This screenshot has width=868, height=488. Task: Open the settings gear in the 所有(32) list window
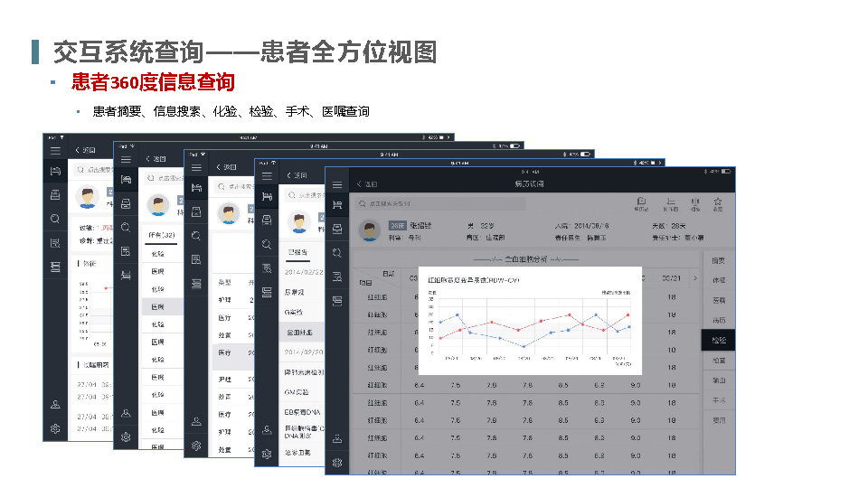click(x=126, y=437)
